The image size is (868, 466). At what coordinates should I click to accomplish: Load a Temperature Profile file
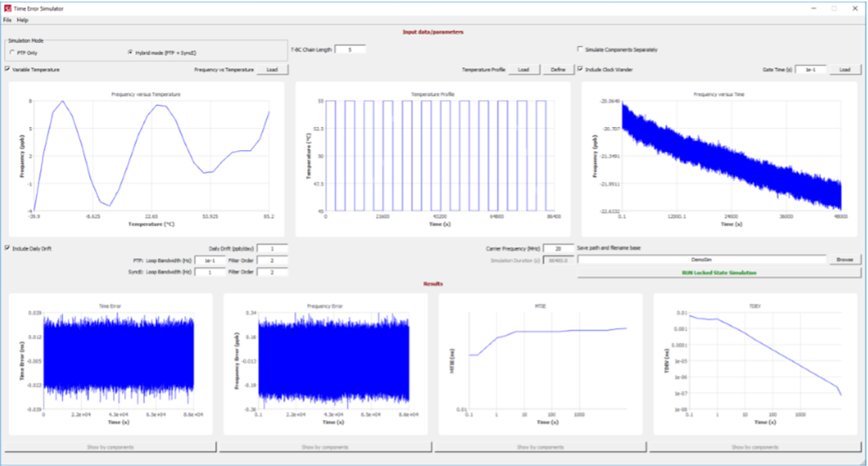(523, 70)
